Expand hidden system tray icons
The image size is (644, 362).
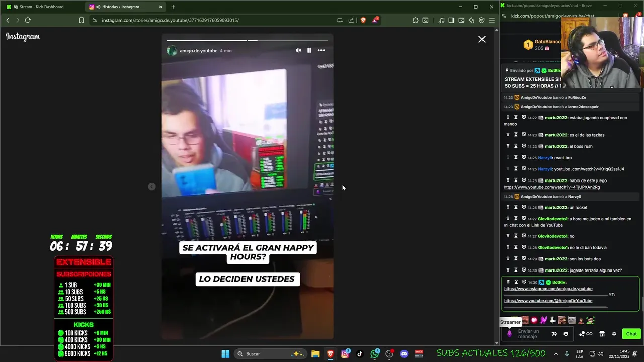click(x=556, y=354)
